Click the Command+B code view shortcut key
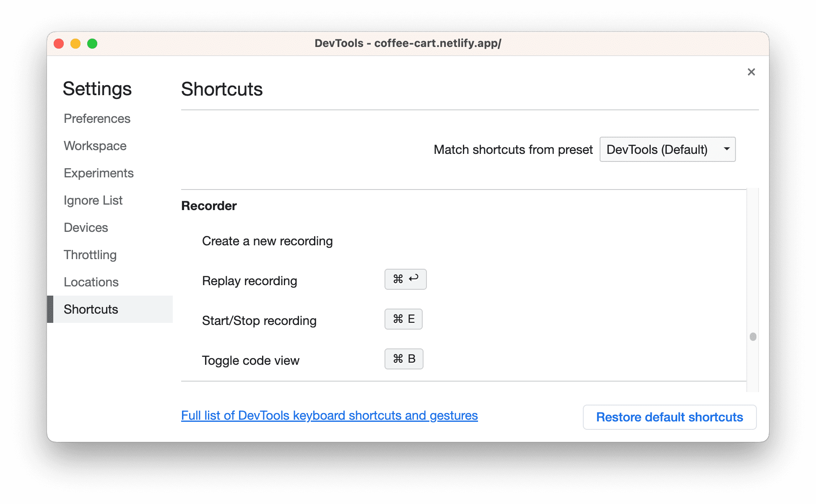Image resolution: width=816 pixels, height=504 pixels. (404, 359)
